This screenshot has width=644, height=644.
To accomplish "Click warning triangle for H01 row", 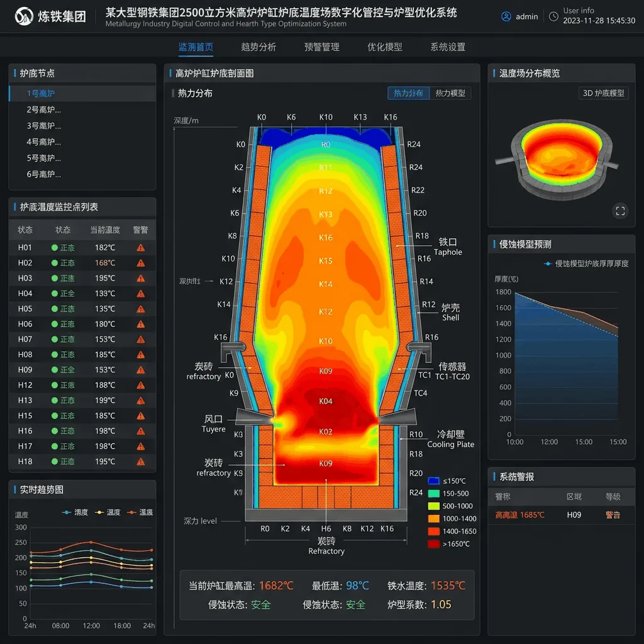I will (140, 248).
